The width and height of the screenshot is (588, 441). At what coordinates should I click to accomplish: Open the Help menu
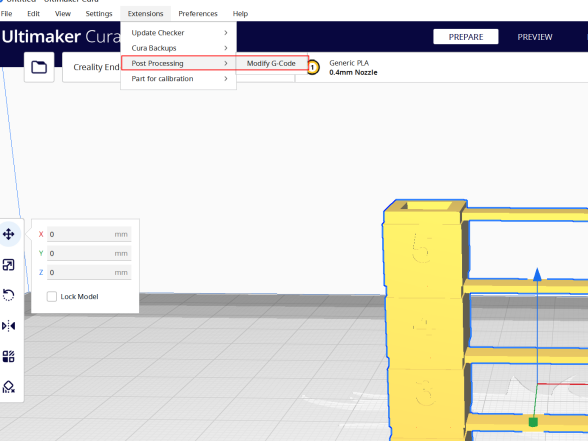[x=240, y=14]
